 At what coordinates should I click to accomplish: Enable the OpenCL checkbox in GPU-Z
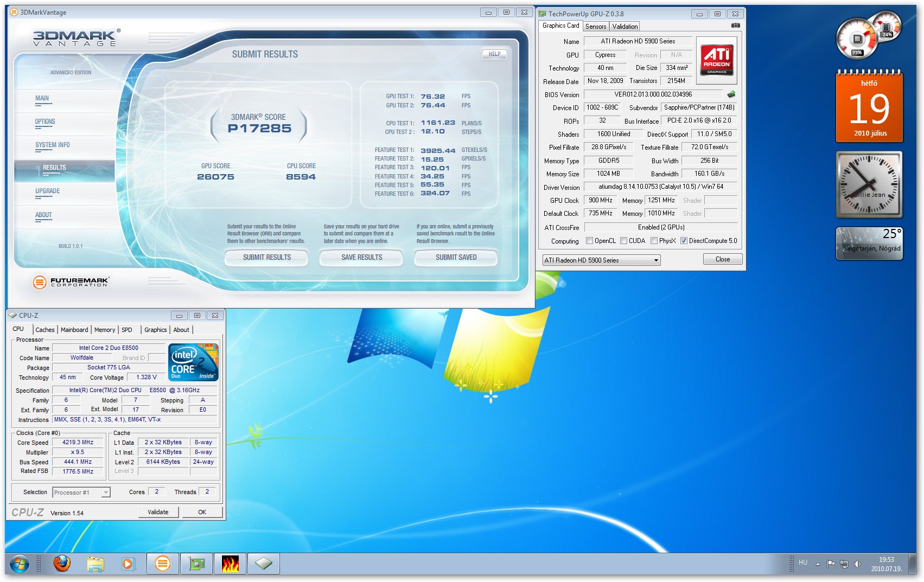click(589, 241)
